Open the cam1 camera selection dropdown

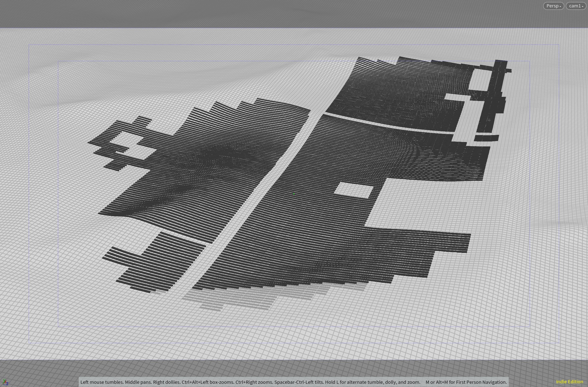click(x=576, y=6)
